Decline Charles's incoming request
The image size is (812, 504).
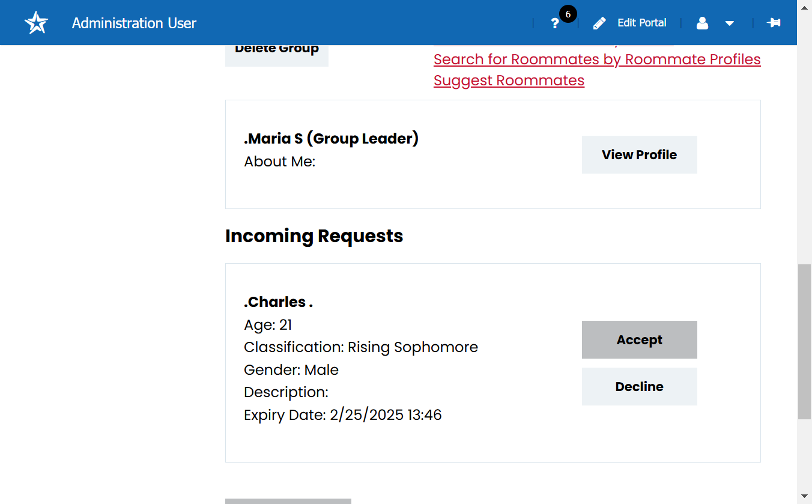(639, 386)
